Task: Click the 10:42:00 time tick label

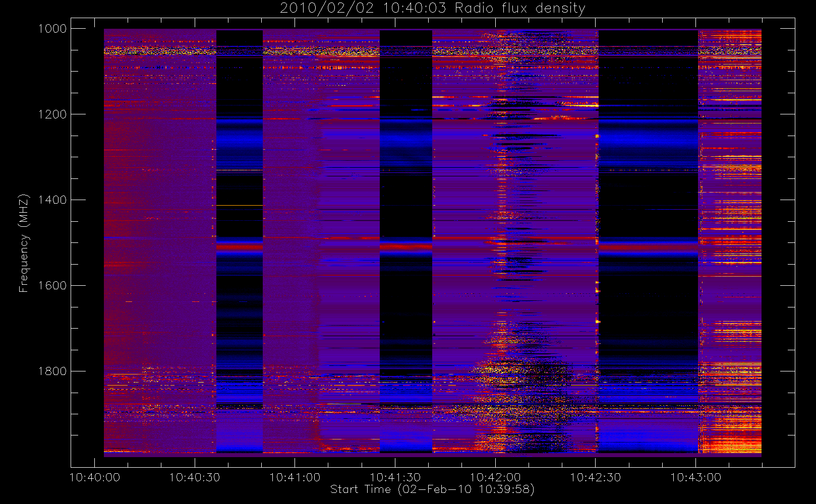Action: (x=495, y=477)
